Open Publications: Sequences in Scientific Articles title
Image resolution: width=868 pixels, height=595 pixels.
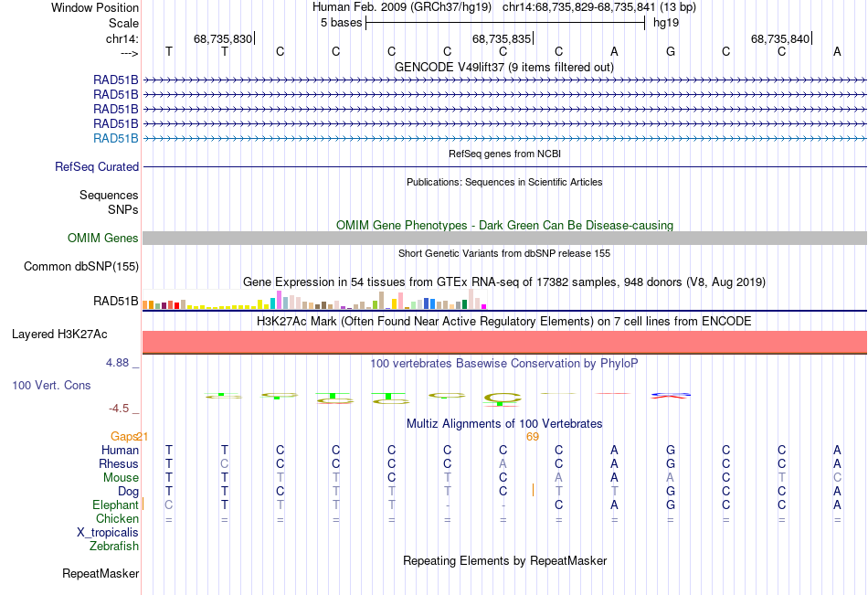click(x=504, y=182)
